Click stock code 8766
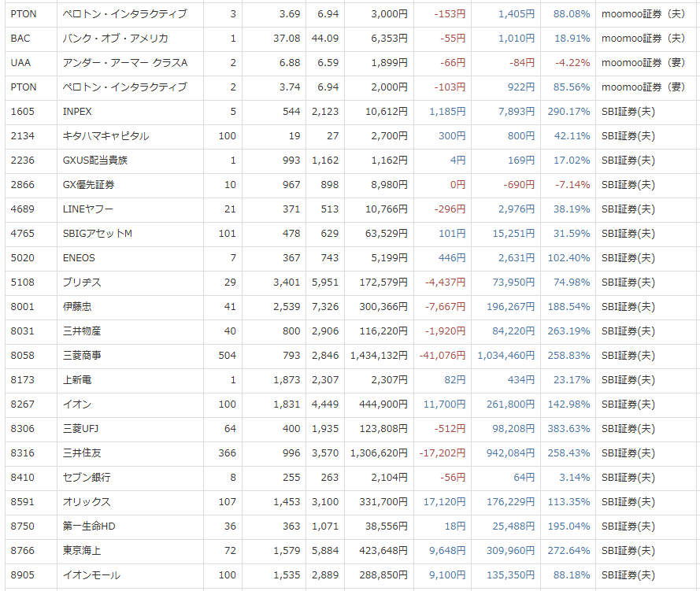 tap(22, 550)
